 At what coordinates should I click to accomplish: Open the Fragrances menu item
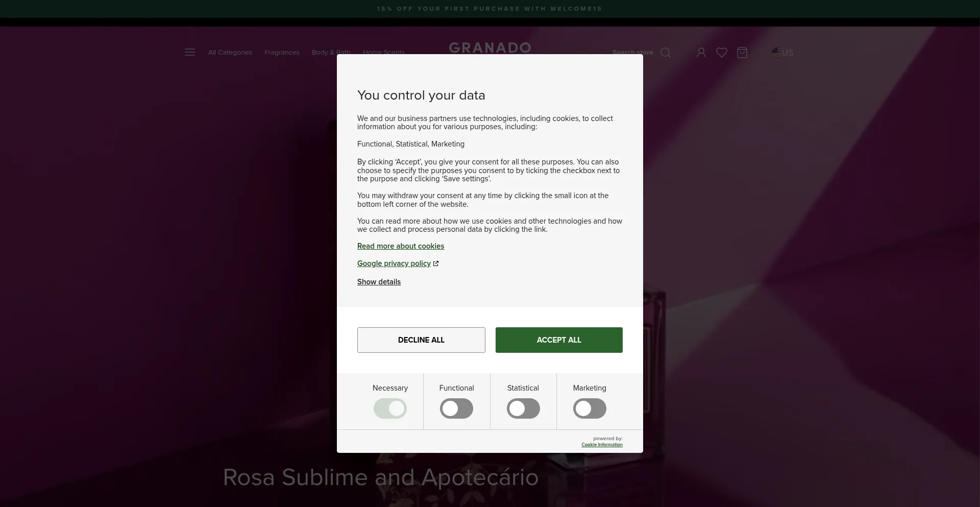282,53
